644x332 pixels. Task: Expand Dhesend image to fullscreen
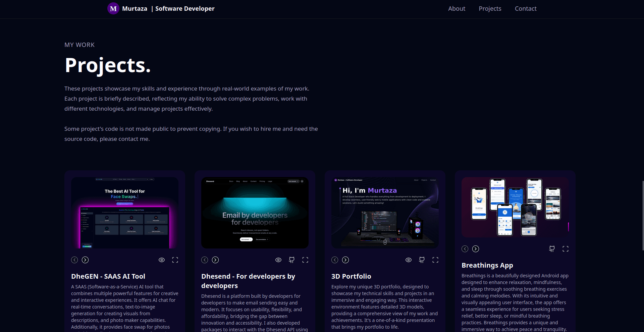pos(305,260)
